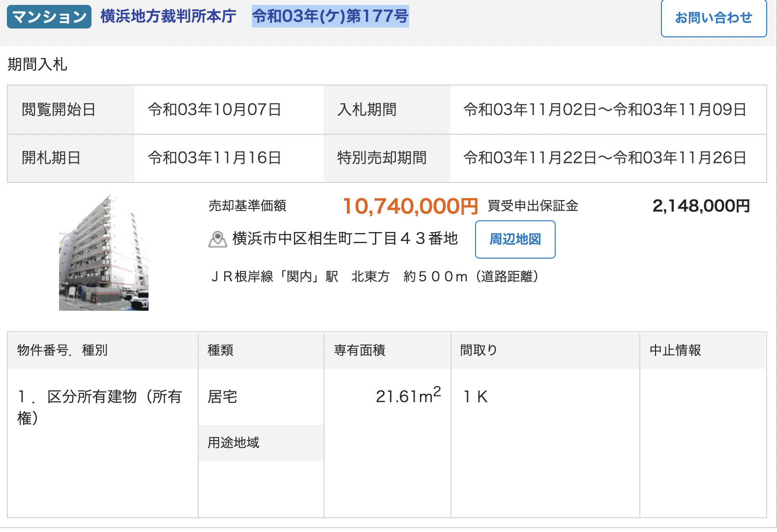
Task: Click the 10,740,000円 sale base price
Action: tap(410, 206)
